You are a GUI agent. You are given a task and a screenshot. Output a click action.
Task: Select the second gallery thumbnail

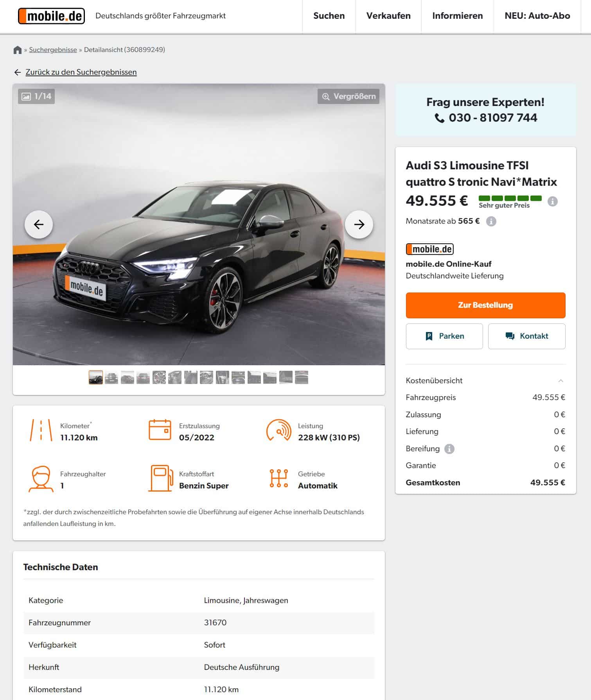(x=111, y=377)
